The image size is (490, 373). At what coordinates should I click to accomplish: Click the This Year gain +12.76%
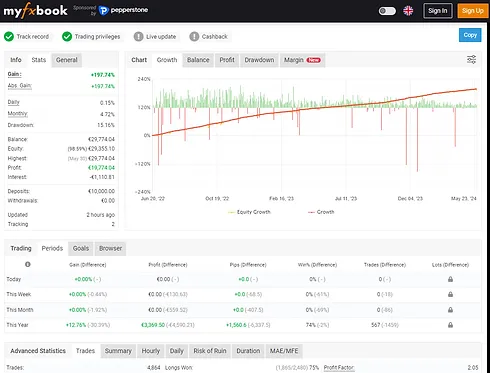(x=76, y=325)
